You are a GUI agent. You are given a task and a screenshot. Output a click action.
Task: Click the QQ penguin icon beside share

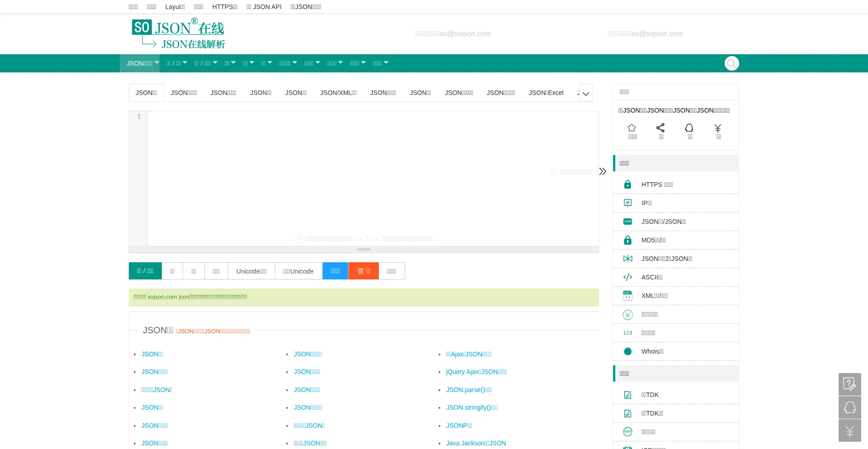tap(689, 128)
